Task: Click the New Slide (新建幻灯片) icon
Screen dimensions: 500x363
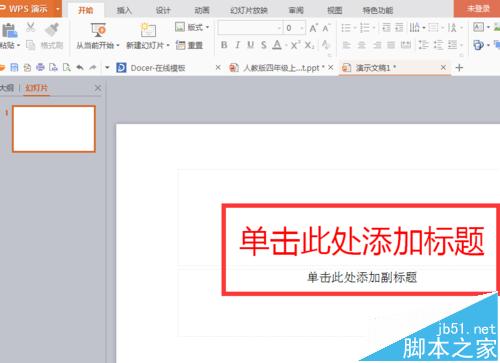Action: (x=148, y=30)
